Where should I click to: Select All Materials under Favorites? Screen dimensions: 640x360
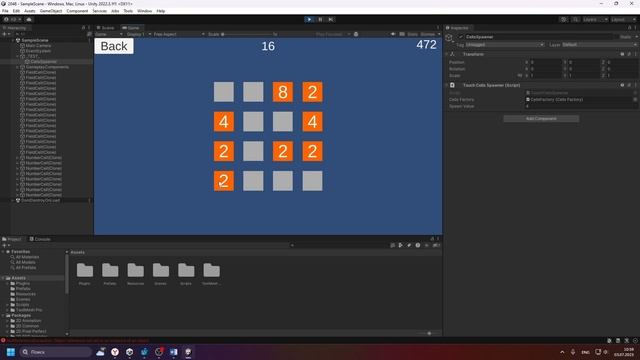tap(27, 257)
